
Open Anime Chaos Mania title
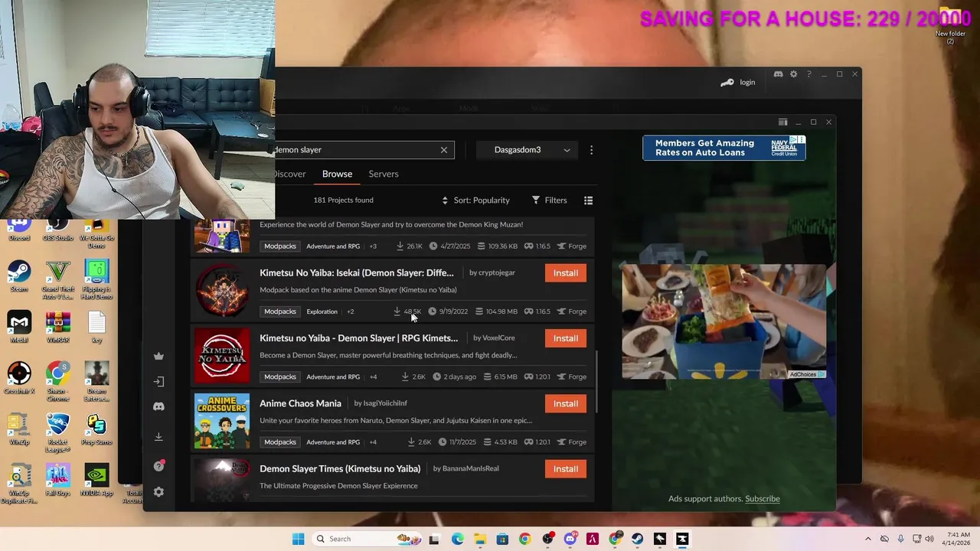[300, 403]
